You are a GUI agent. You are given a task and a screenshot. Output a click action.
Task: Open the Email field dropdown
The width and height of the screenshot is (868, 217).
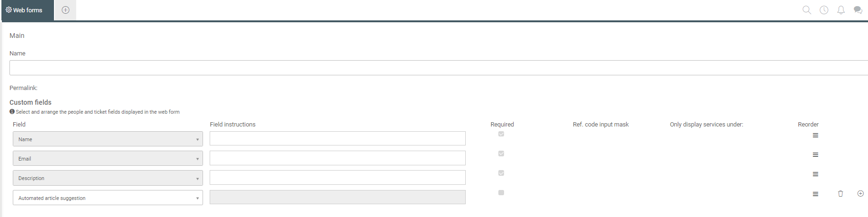coord(108,158)
